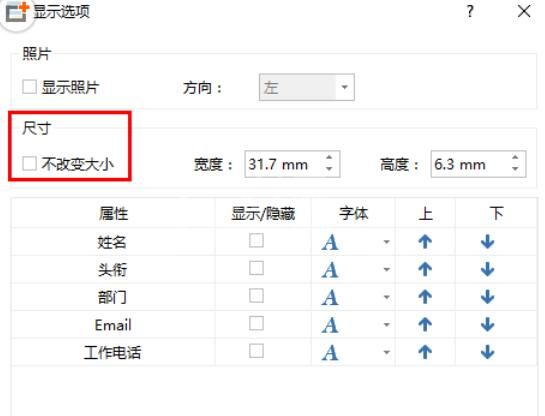
Task: Open the 方向 dropdown showing 左
Action: coord(307,87)
